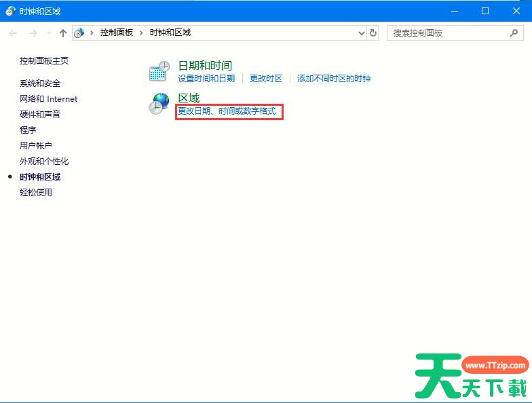Select 时钟和区域 in the sidebar
Screen dimensions: 532x403
tap(40, 176)
